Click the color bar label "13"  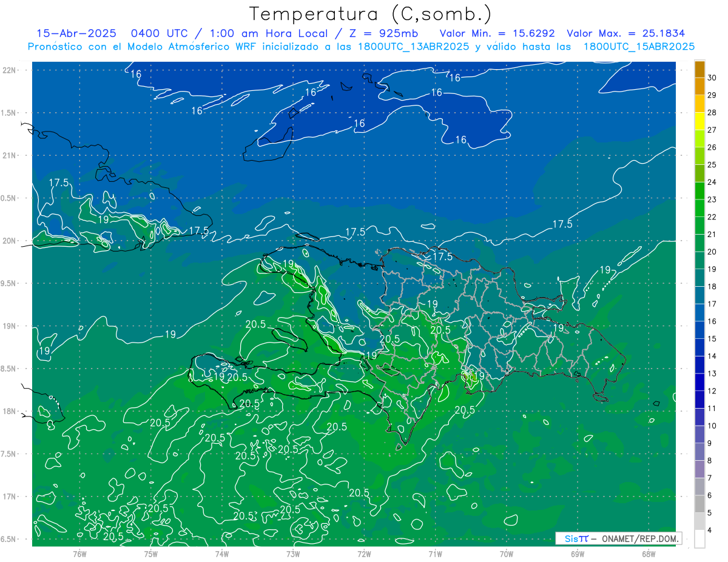tap(712, 373)
